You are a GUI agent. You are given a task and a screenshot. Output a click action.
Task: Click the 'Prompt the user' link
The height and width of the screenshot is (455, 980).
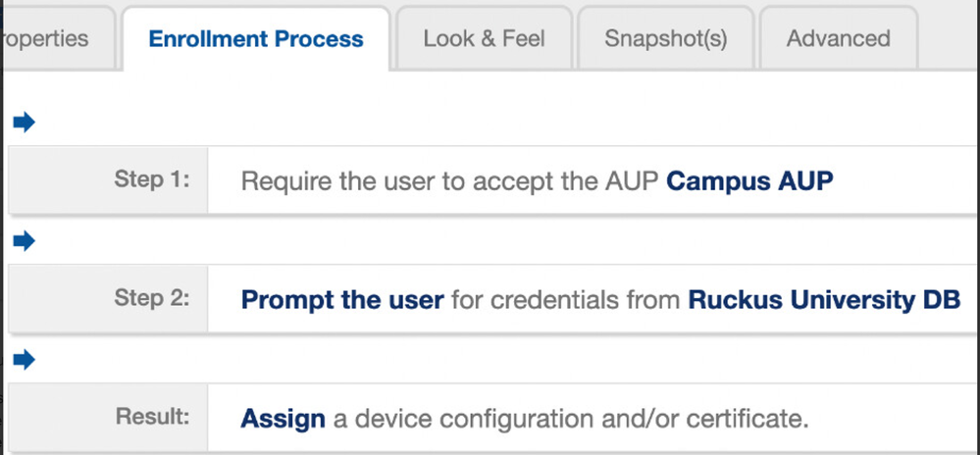(342, 299)
